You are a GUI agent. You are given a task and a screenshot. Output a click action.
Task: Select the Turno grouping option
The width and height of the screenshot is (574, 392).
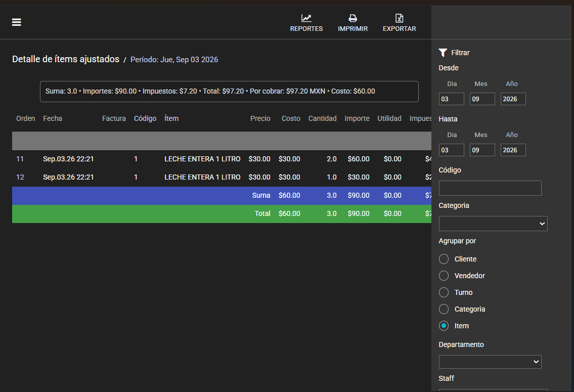(444, 292)
